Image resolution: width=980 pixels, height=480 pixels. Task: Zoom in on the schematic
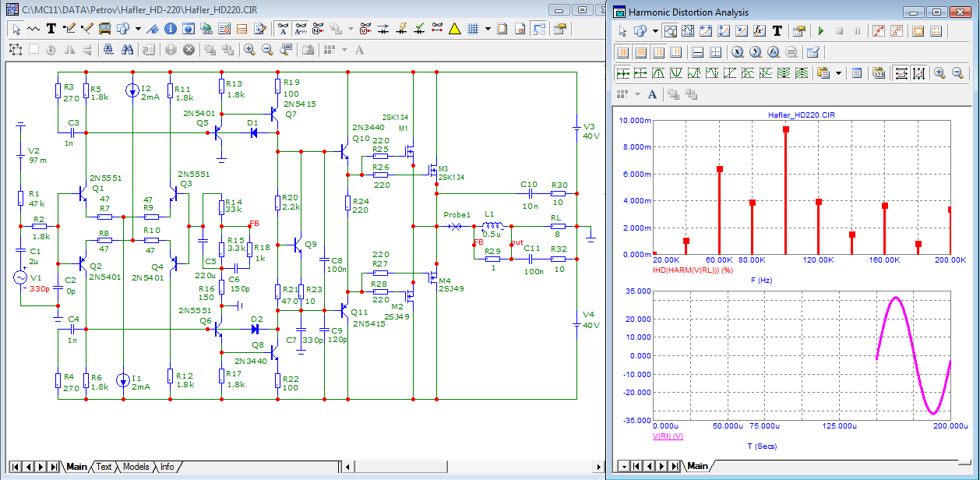pyautogui.click(x=249, y=49)
